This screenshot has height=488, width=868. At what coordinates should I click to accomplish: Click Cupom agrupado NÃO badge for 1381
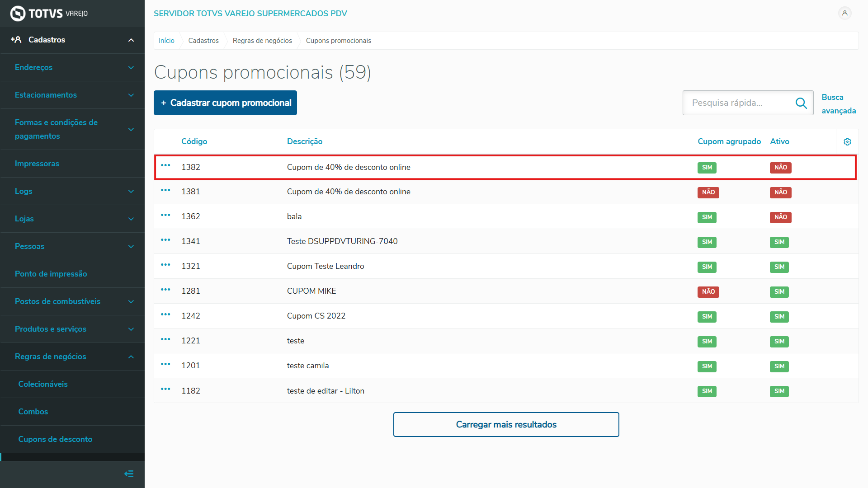point(708,192)
